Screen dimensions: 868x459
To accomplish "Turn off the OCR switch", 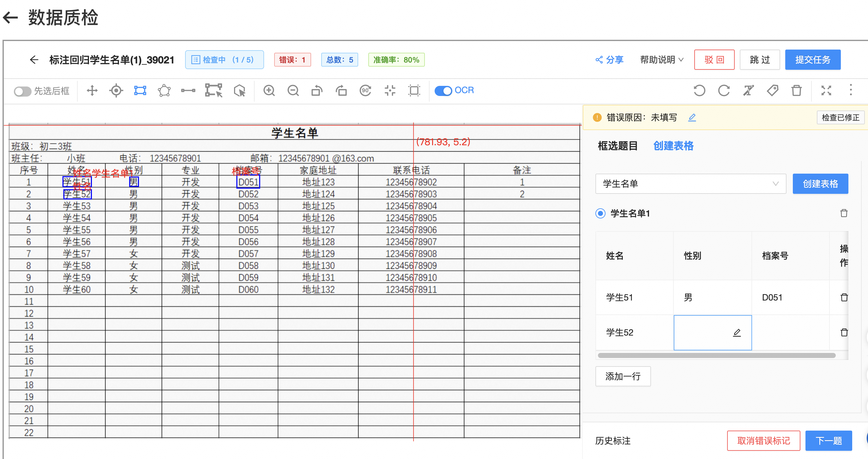I will click(443, 91).
